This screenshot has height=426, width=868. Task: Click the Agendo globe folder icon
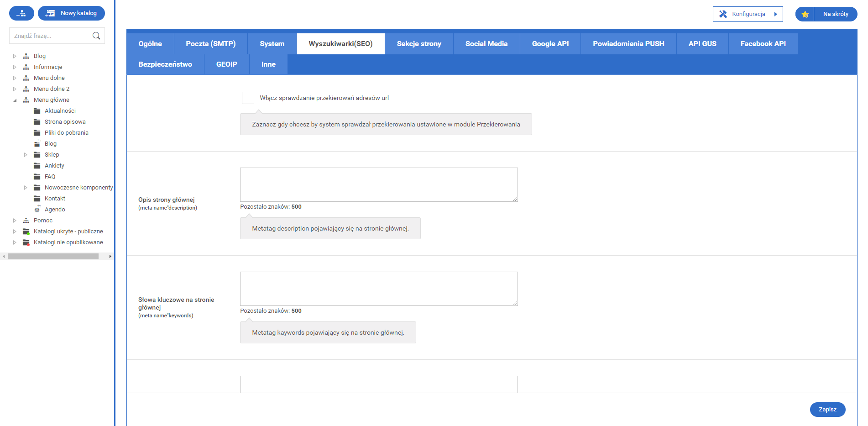point(37,210)
